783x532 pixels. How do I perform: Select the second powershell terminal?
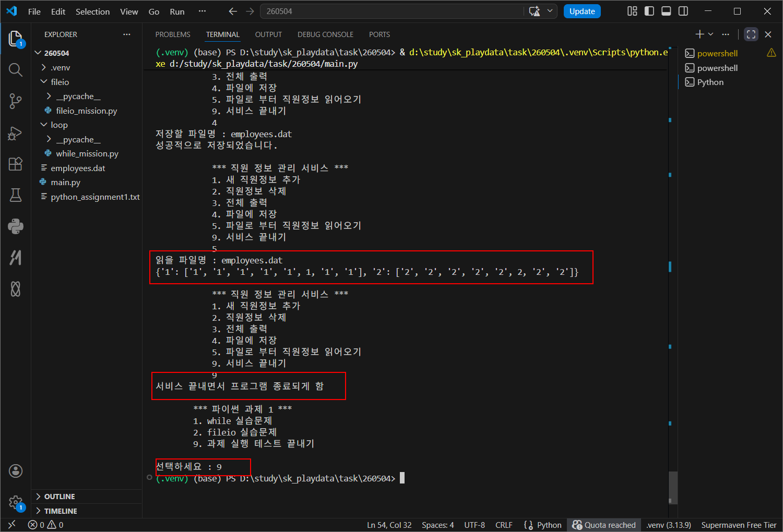718,68
